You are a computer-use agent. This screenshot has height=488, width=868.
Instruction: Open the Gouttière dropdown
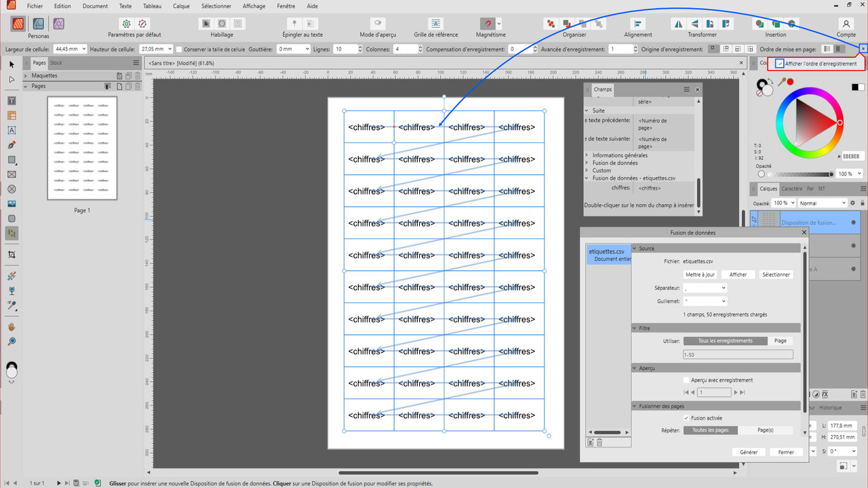pos(307,49)
